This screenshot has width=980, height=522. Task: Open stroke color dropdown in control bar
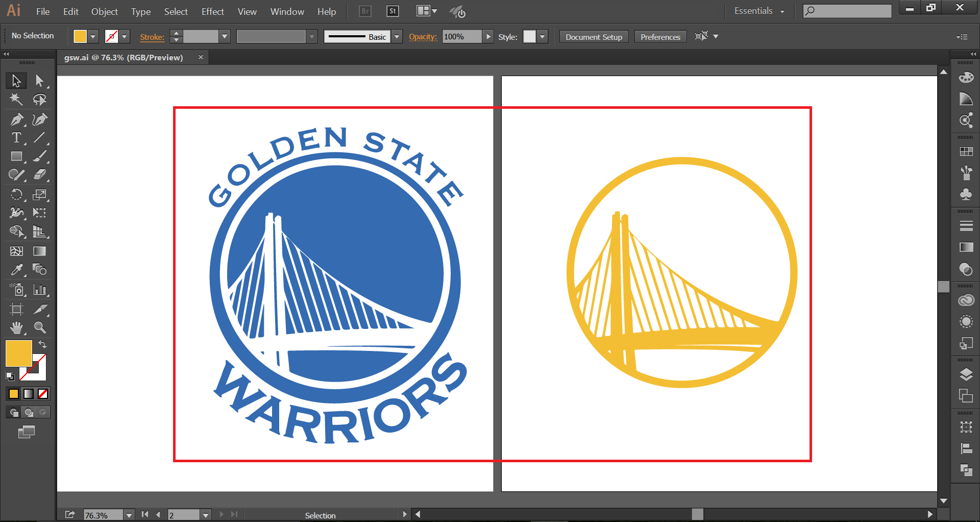[124, 37]
